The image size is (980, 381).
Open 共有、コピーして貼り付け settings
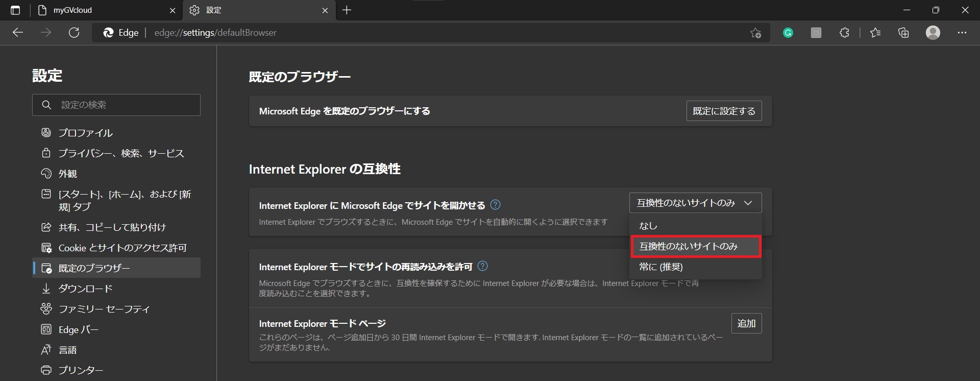tap(116, 227)
